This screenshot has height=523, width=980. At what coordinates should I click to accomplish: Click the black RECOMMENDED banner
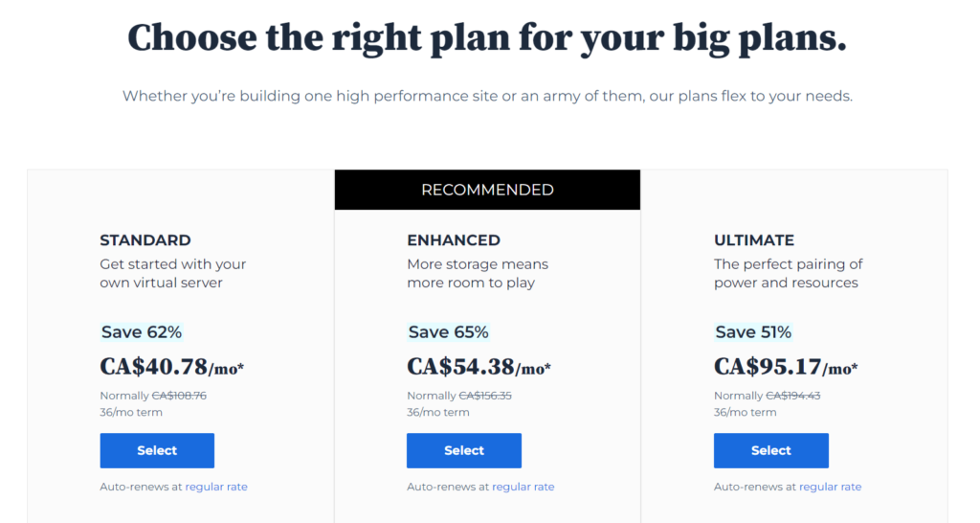point(487,190)
